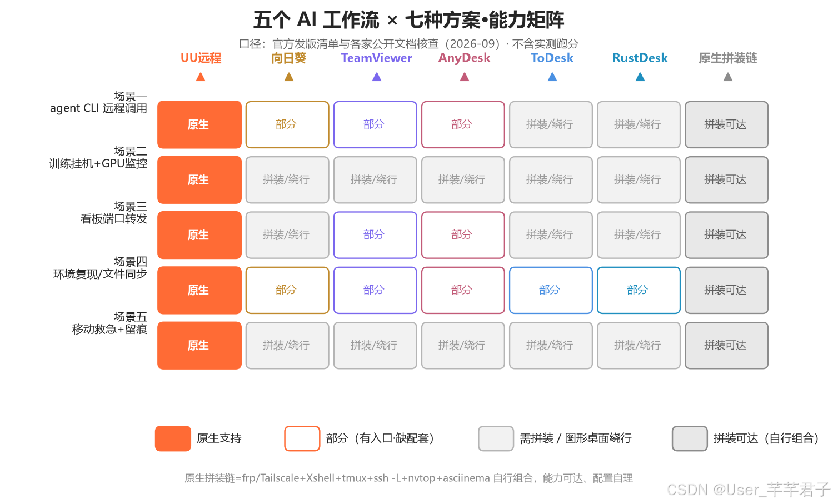Select the 向日葵 column header
This screenshot has width=833, height=504.
point(288,58)
